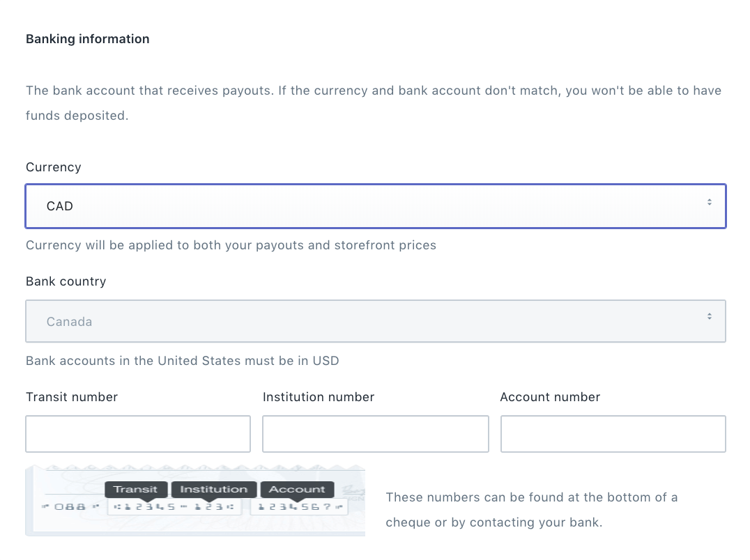Click the Account tag on the cheque image
Image resolution: width=750 pixels, height=560 pixels.
[297, 489]
